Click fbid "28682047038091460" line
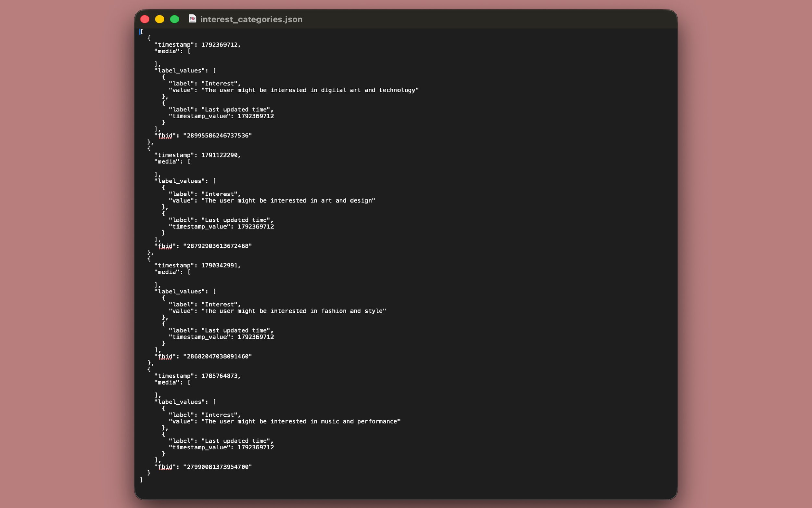The image size is (812, 508). point(203,357)
